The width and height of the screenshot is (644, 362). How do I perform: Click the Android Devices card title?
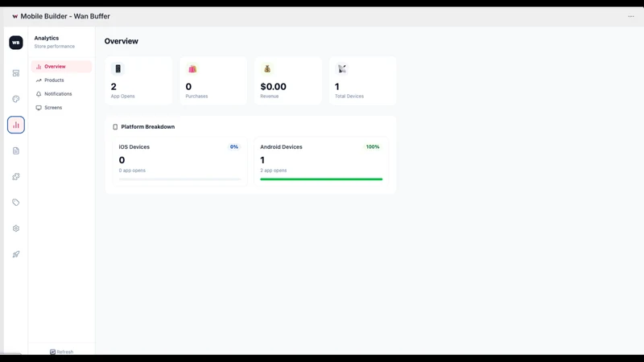click(281, 147)
